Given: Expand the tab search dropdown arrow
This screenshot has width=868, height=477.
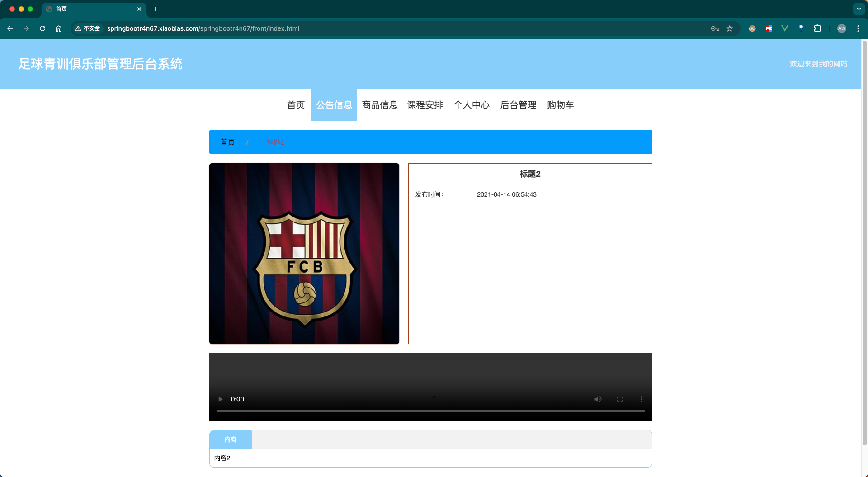Looking at the screenshot, I should (x=859, y=9).
